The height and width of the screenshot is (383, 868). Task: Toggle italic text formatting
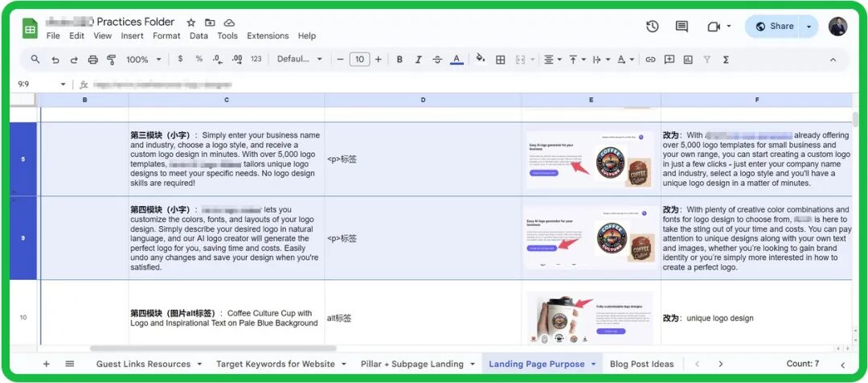pos(418,60)
